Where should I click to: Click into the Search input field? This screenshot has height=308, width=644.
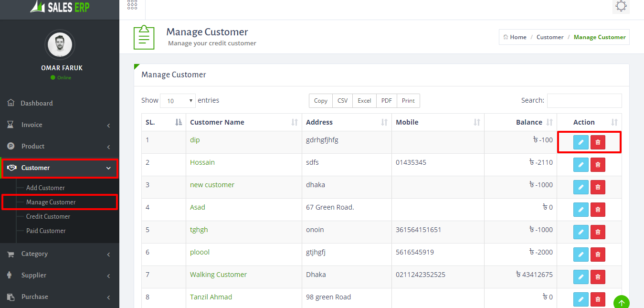[584, 101]
